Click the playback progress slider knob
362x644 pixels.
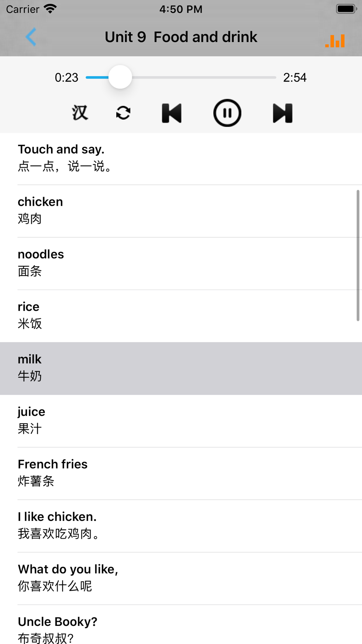120,77
